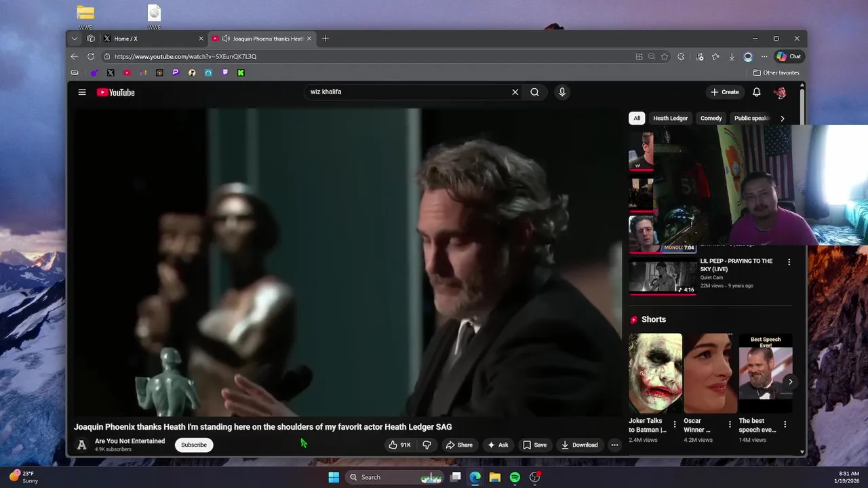Switch to the Home / X tab

[x=153, y=39]
